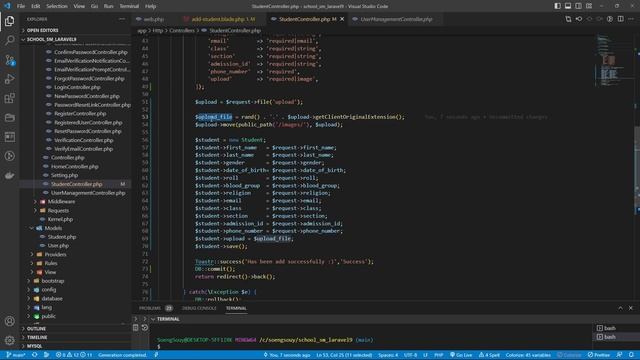
Task: Open the Explorer view in activity bar
Action: 9,21
